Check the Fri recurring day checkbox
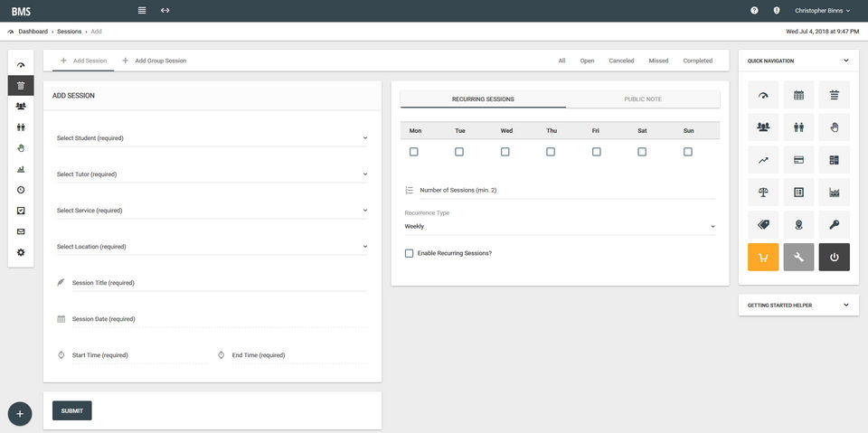 pos(596,152)
